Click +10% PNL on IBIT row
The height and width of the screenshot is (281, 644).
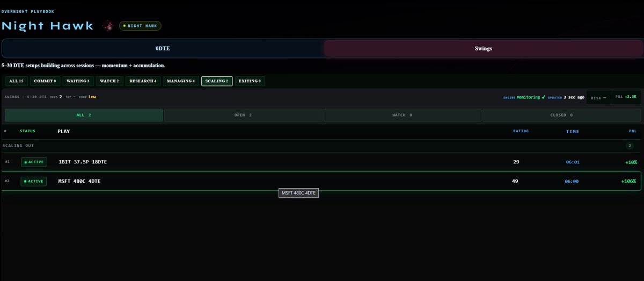pyautogui.click(x=631, y=162)
